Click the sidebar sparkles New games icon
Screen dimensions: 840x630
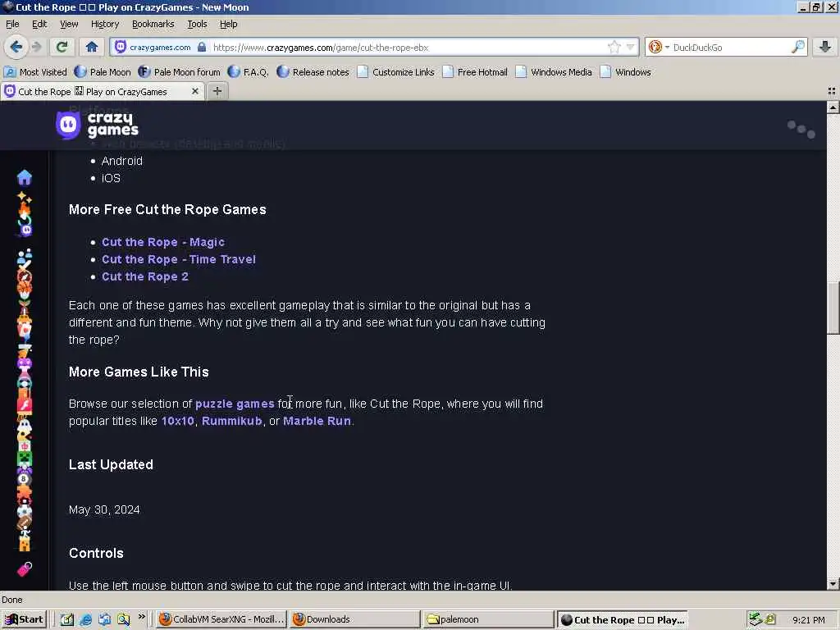[x=24, y=198]
